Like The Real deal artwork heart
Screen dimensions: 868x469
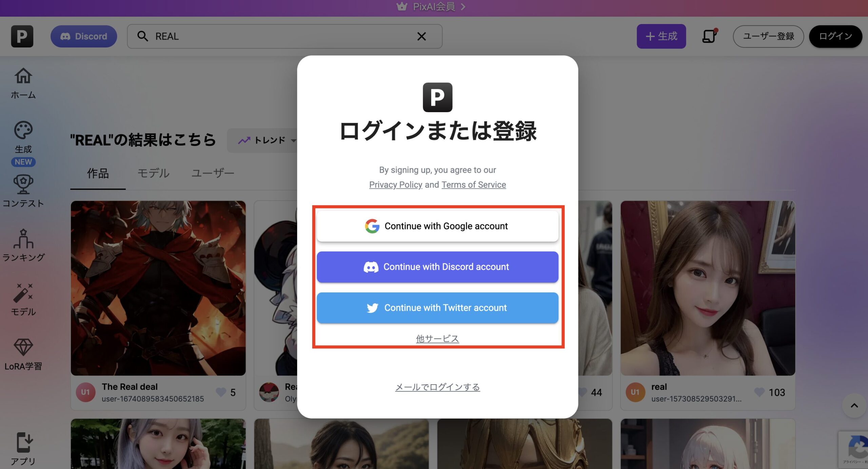point(221,392)
